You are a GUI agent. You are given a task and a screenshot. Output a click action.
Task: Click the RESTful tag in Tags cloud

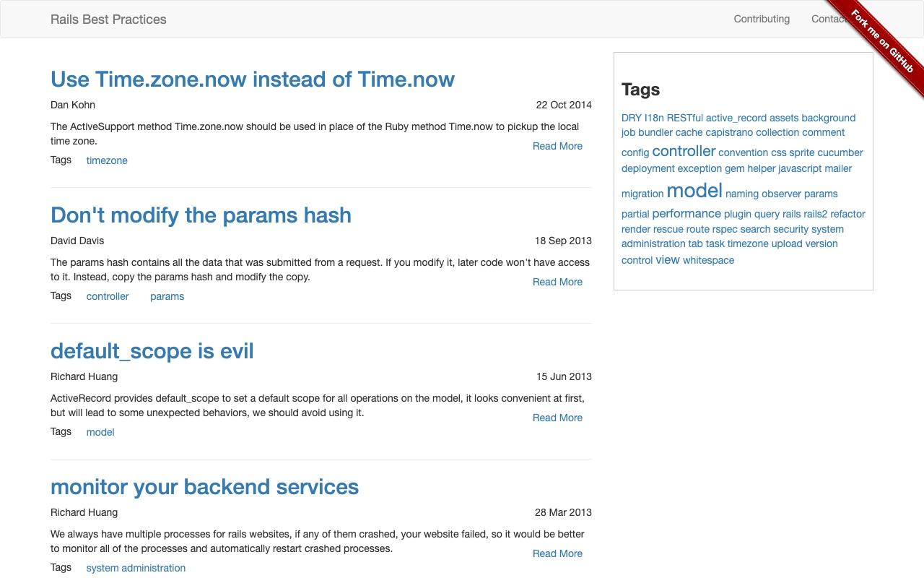pyautogui.click(x=684, y=118)
